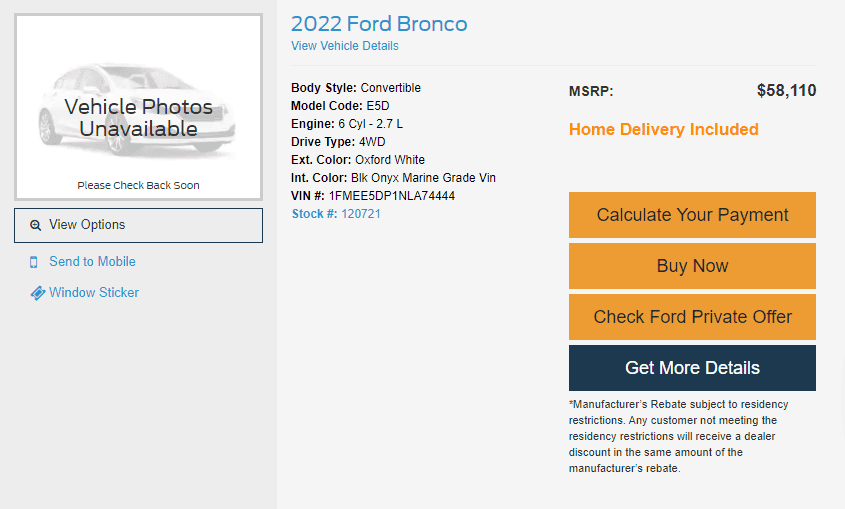This screenshot has width=845, height=509.
Task: Select the Stock # 120721 link
Action: (336, 214)
